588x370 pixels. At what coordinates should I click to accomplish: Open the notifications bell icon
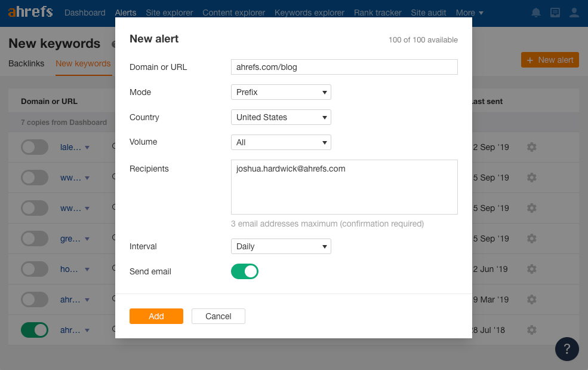coord(536,13)
